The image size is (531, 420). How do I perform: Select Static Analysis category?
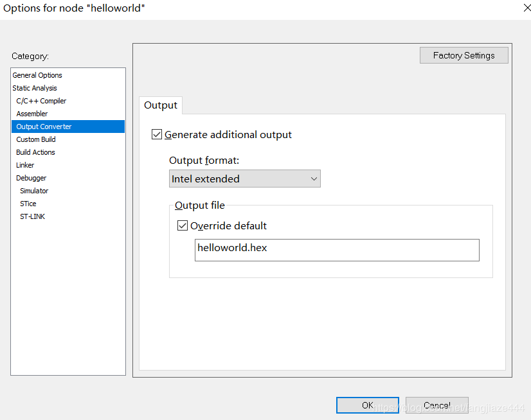point(35,88)
